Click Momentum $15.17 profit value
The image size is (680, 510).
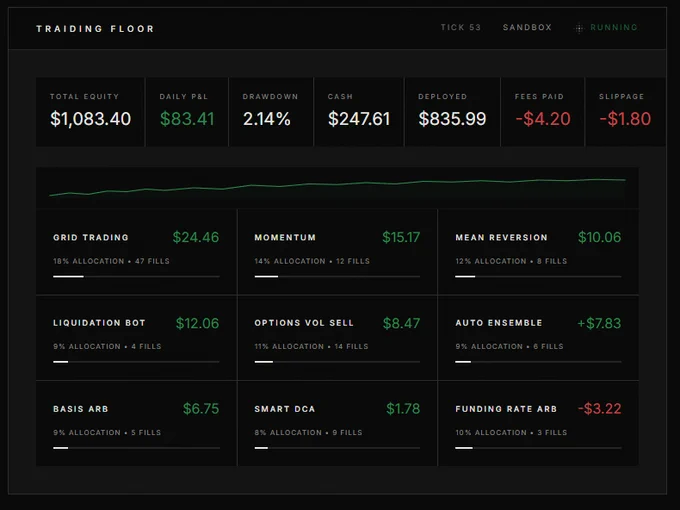pos(401,237)
